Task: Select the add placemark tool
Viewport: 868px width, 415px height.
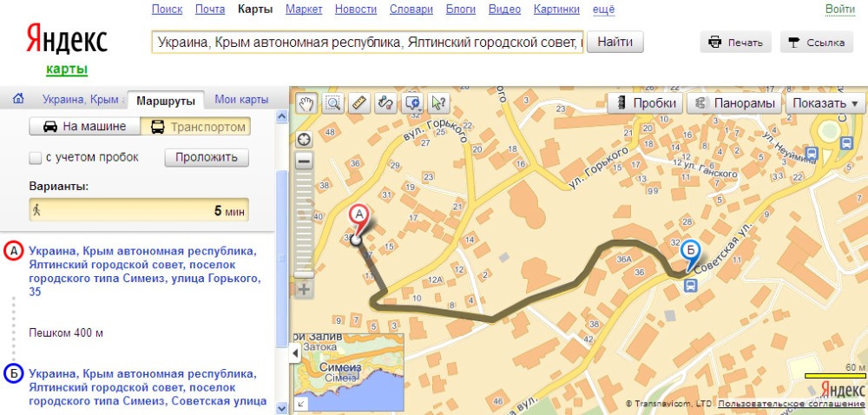Action: (x=412, y=103)
